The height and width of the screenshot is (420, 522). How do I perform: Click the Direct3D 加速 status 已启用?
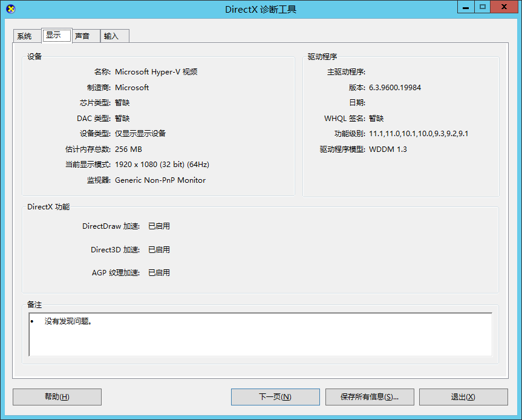point(159,250)
